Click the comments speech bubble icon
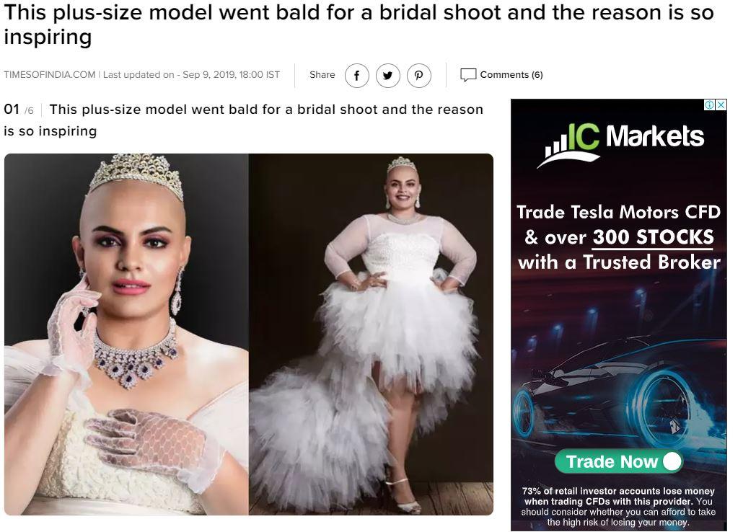This screenshot has height=532, width=756. click(468, 75)
